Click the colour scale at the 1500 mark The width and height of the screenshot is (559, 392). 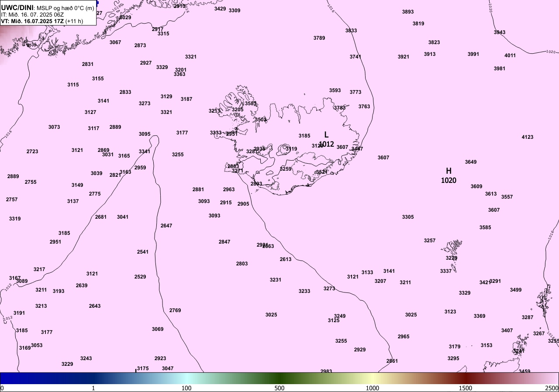click(466, 378)
